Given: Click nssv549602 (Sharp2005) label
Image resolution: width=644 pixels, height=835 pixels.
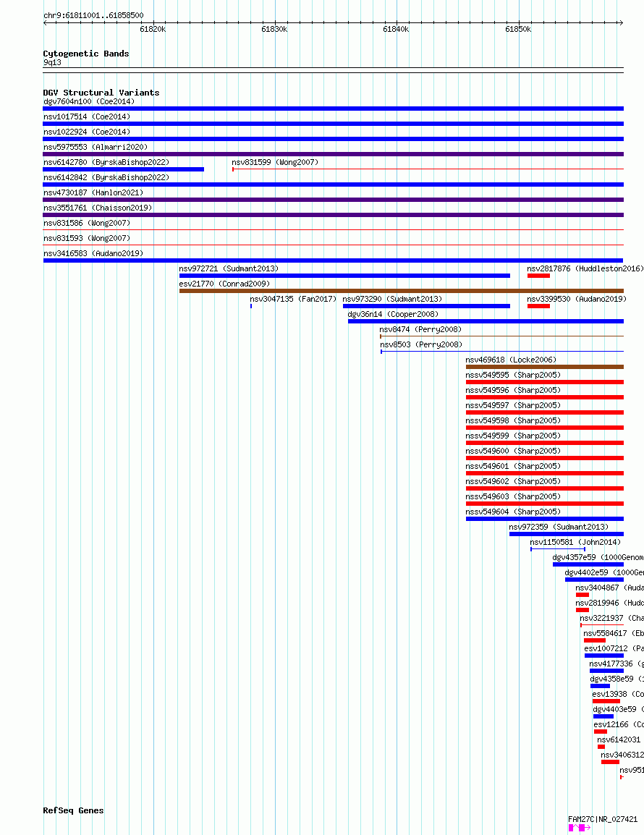Looking at the screenshot, I should (513, 481).
